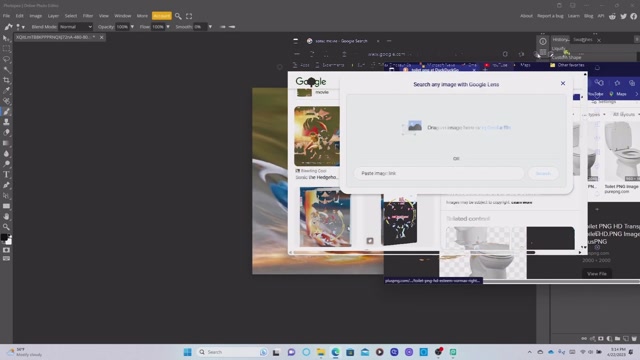The image size is (640, 360).
Task: Click the search magnifier in menu bar
Action: pyautogui.click(x=178, y=16)
